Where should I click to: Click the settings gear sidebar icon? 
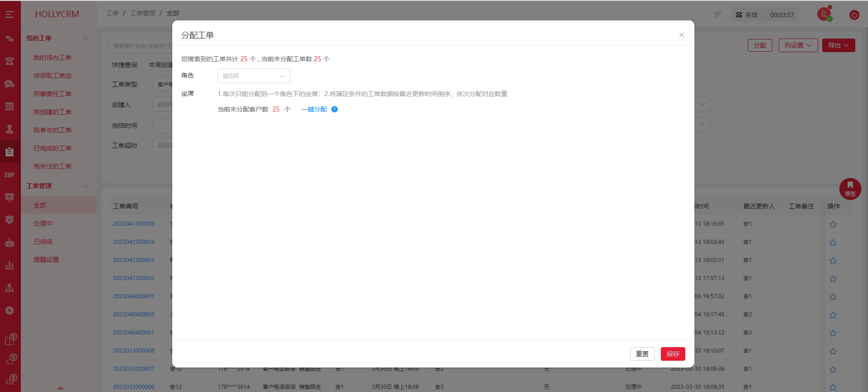point(10,310)
